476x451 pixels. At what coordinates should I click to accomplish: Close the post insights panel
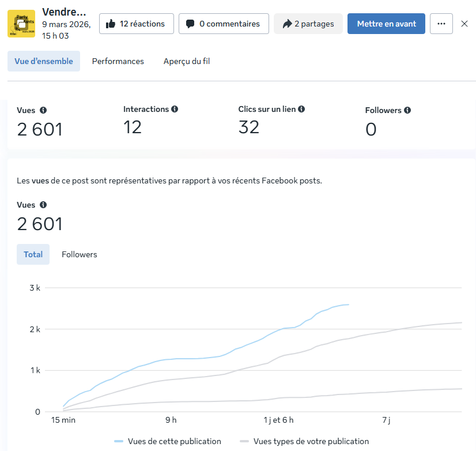click(464, 24)
